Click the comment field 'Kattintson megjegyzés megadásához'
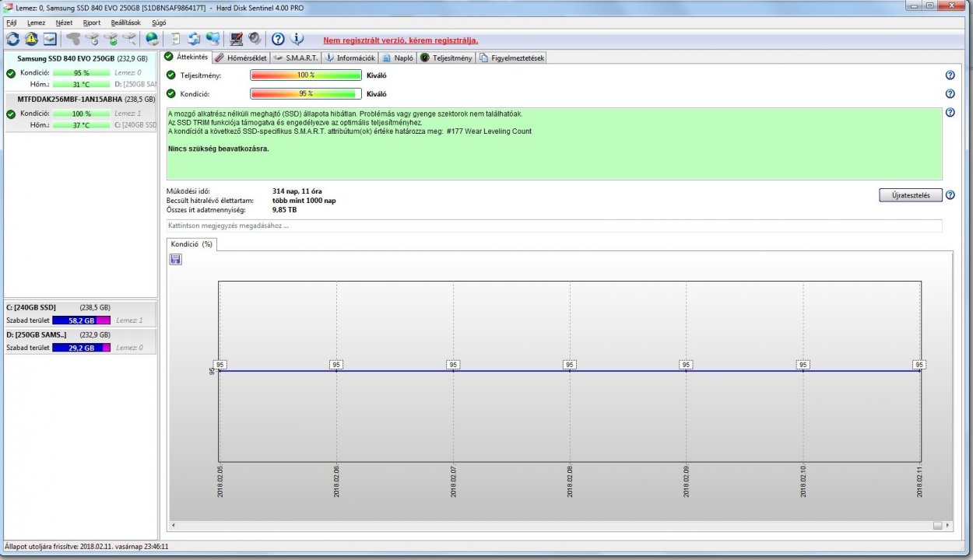973x560 pixels. pos(554,226)
